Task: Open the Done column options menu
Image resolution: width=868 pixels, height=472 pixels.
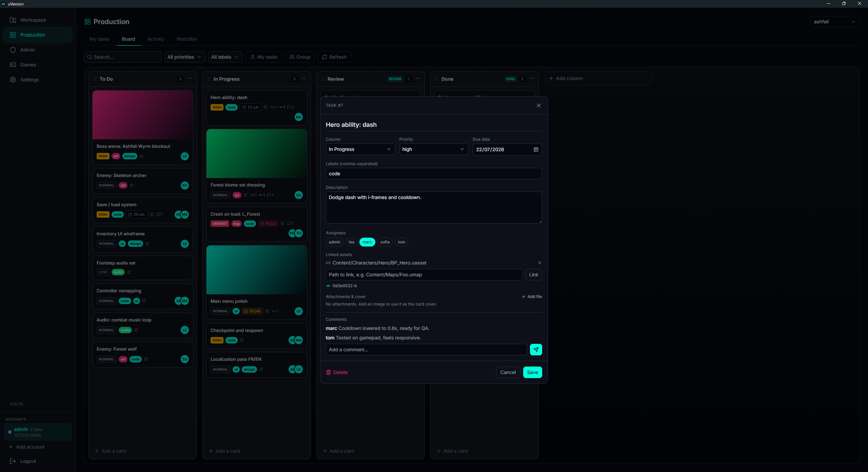Action: click(x=532, y=79)
